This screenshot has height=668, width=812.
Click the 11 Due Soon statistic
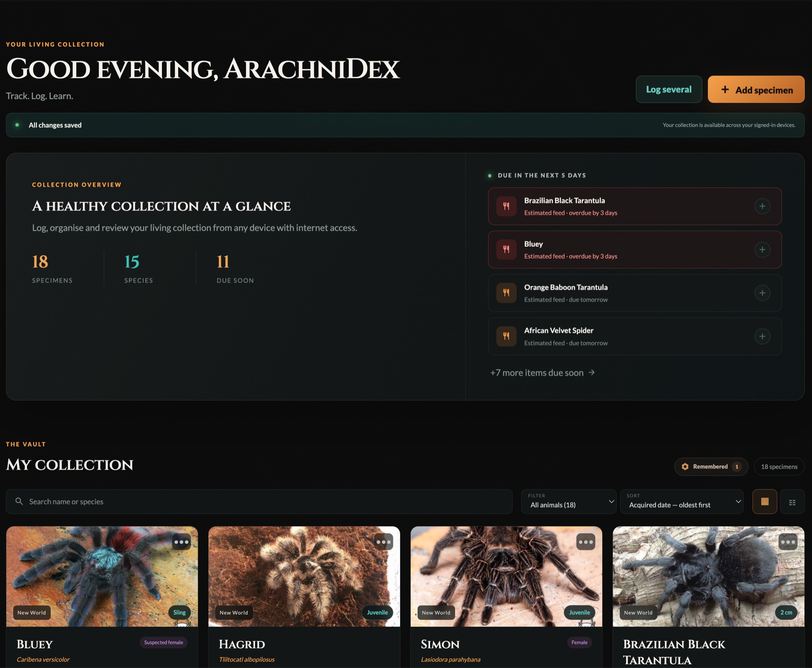click(235, 268)
